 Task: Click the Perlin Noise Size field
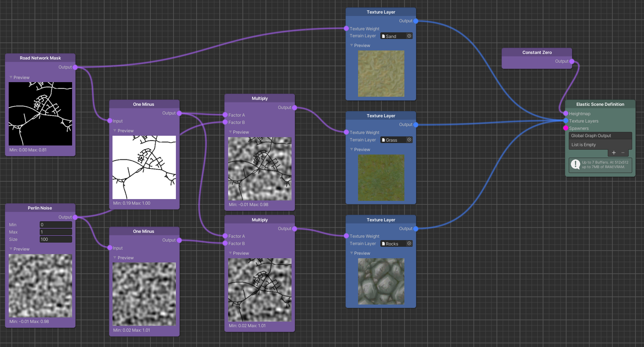[56, 239]
